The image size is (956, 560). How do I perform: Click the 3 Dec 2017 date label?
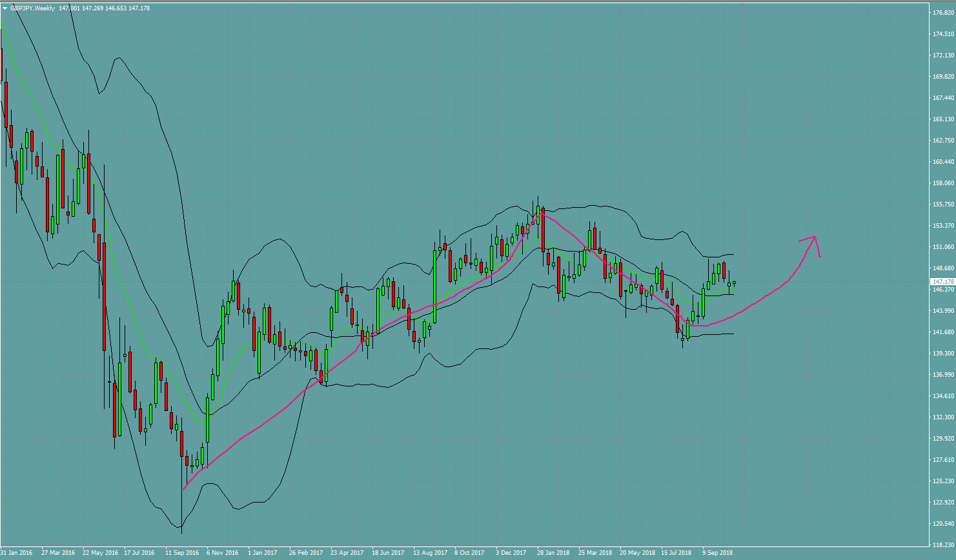[511, 553]
